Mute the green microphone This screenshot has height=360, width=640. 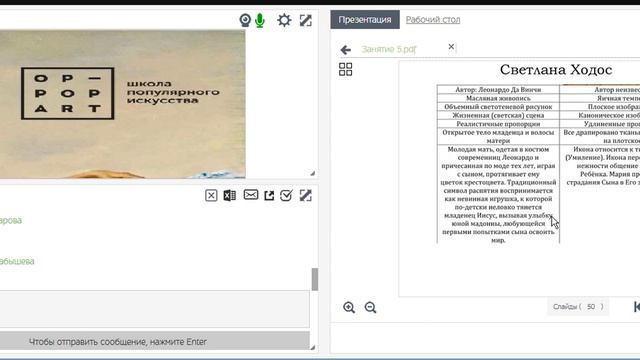[x=260, y=20]
